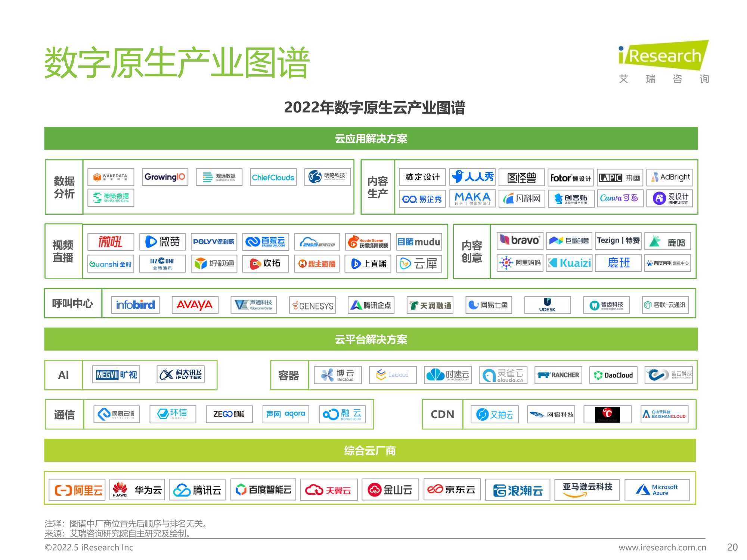The height and width of the screenshot is (560, 747).
Task: Select the 内容创意 category label
Action: tap(472, 252)
